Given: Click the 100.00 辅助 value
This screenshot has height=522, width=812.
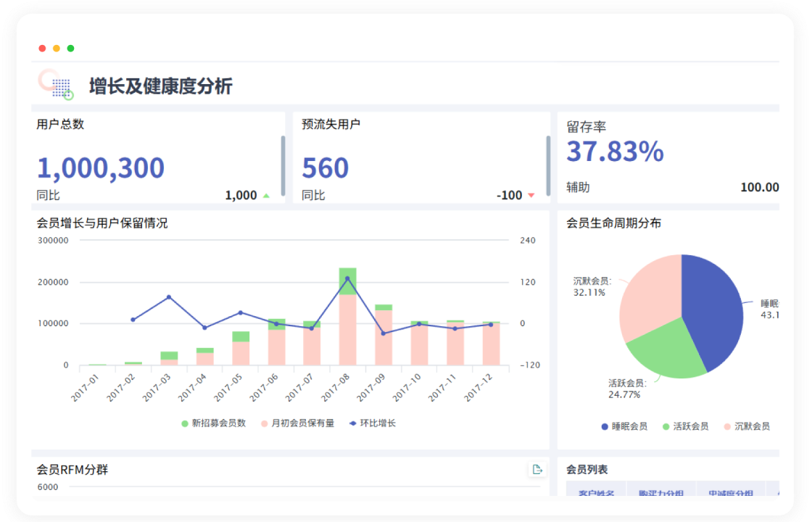Looking at the screenshot, I should pyautogui.click(x=760, y=187).
